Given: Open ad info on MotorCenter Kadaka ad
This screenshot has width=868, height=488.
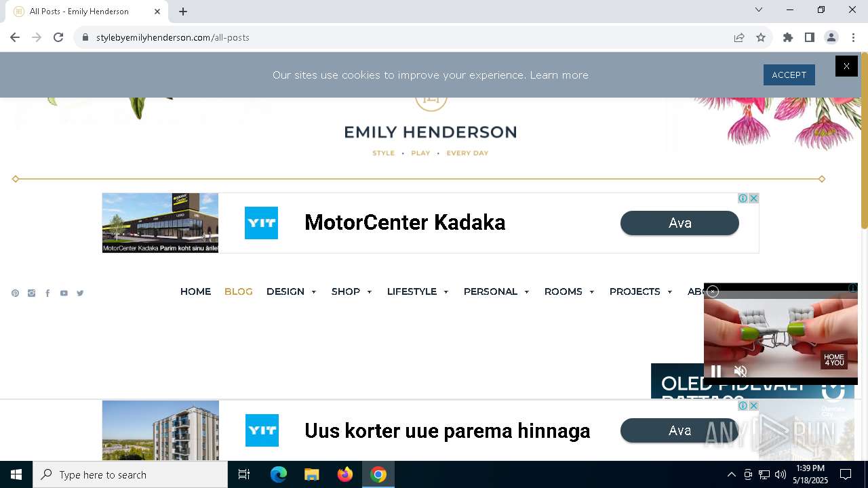Looking at the screenshot, I should (x=743, y=198).
